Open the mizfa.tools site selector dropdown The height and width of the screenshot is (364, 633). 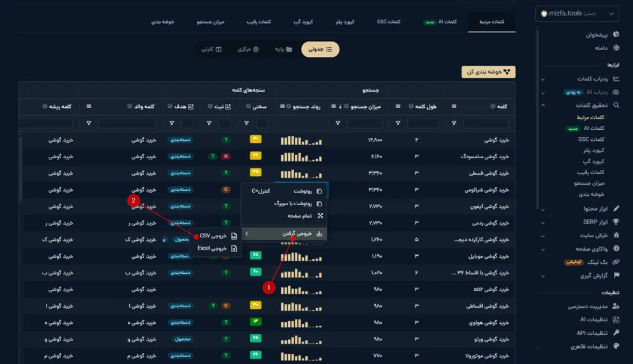(x=577, y=14)
